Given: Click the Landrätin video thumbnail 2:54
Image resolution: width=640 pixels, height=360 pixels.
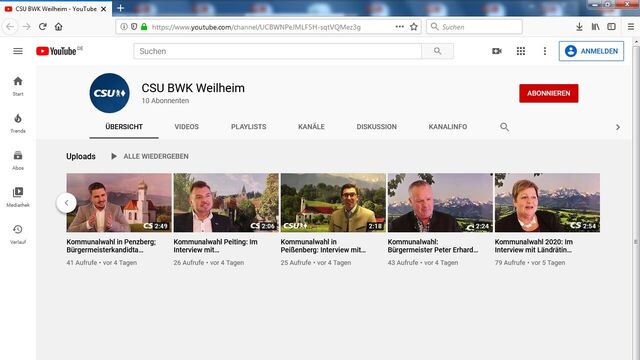Looking at the screenshot, I should tap(547, 202).
